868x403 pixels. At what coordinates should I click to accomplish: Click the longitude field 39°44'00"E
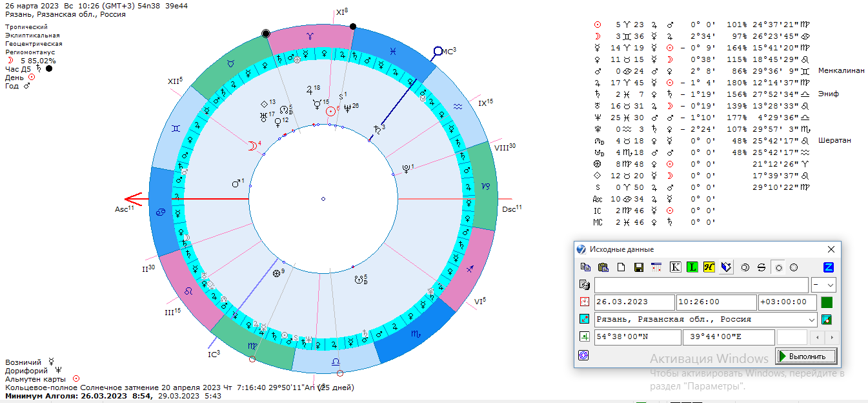729,337
